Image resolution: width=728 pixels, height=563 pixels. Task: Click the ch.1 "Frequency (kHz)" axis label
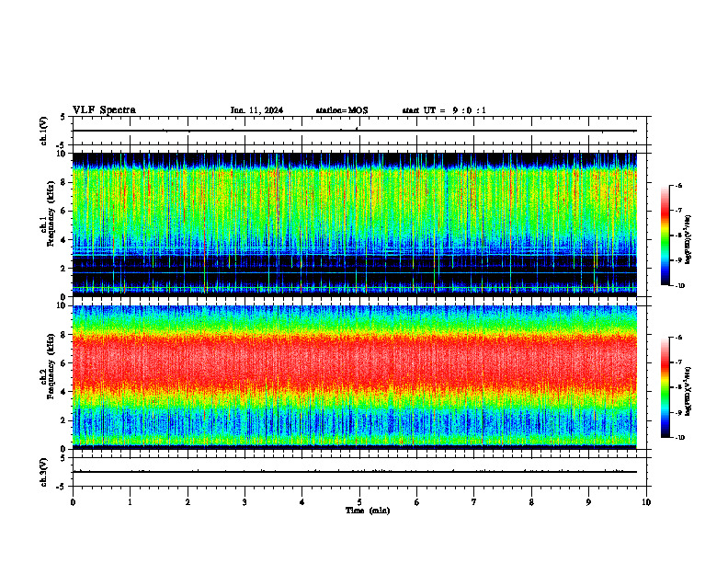tap(51, 213)
